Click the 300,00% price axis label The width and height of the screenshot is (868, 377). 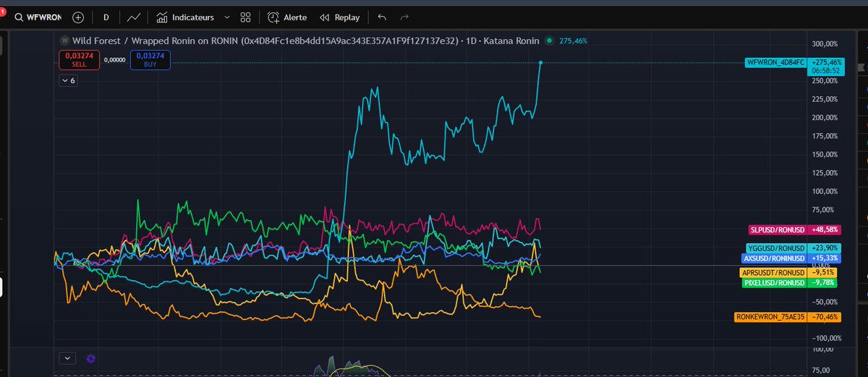click(x=825, y=44)
